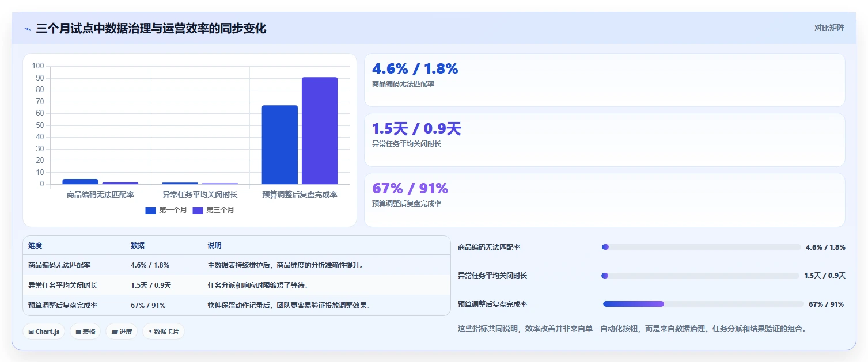Click the summary note starting 这些指标共同说明

(632, 329)
